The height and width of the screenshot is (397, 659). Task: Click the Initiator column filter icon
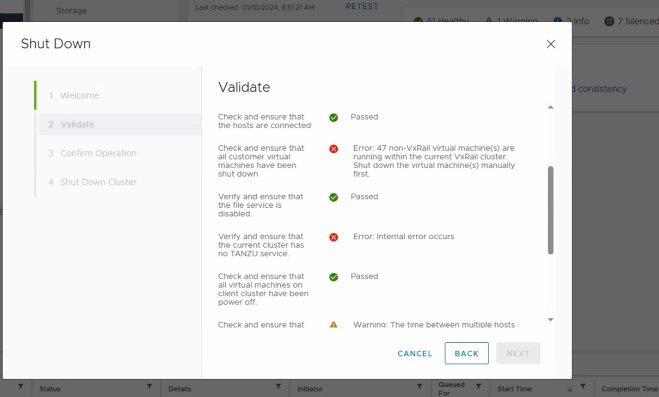[419, 386]
